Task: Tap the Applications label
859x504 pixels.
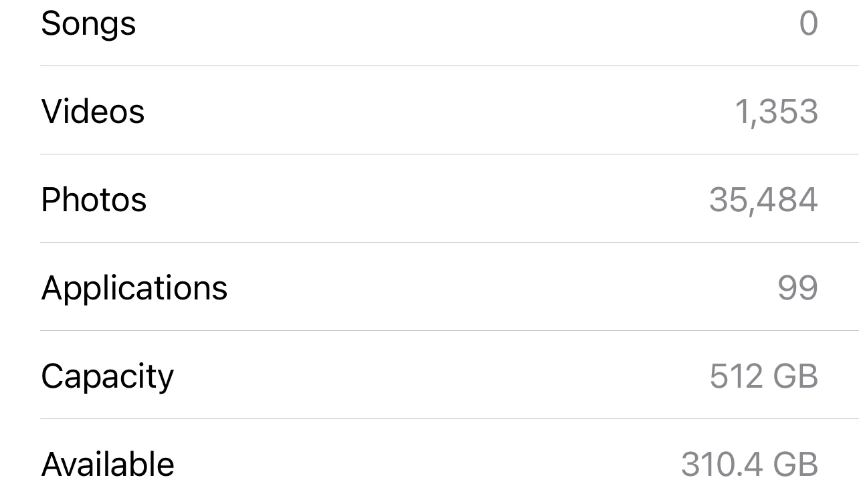Action: tap(134, 288)
